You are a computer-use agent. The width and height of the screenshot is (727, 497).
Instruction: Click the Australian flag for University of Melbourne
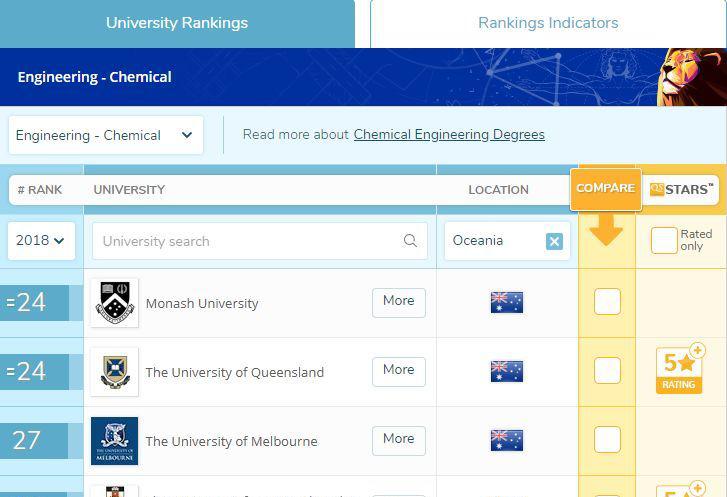507,440
